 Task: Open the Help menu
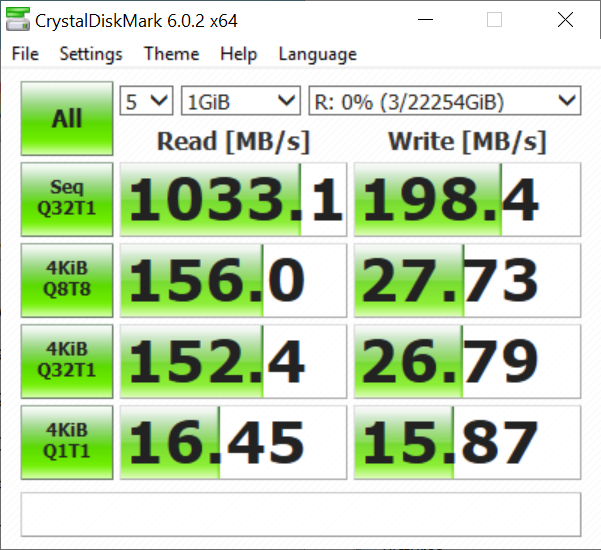tap(238, 54)
